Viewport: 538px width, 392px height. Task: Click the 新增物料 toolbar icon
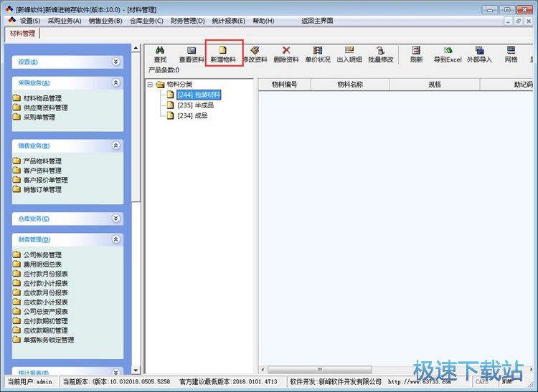(x=223, y=50)
